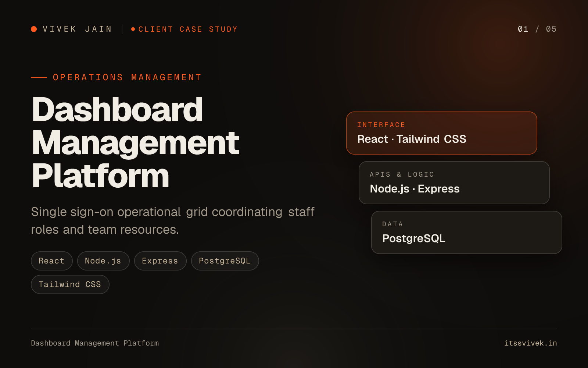Click the footer Dashboard Management Platform text

tap(95, 343)
